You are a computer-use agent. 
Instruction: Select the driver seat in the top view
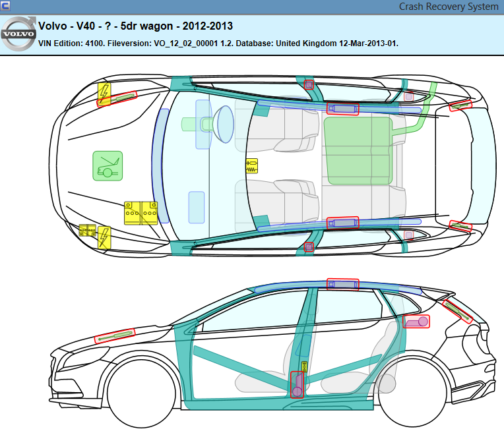[277, 125]
